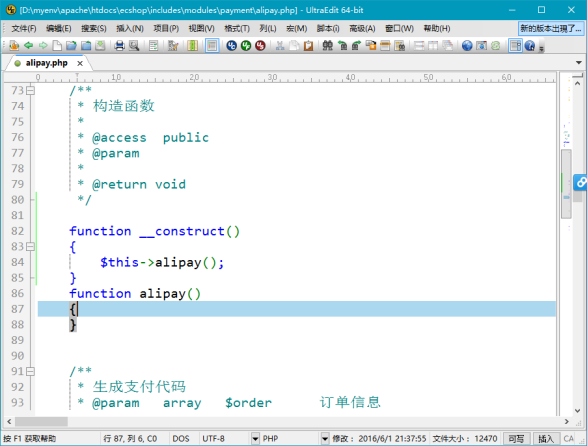Collapse the comment fold at line 91
This screenshot has height=446, width=587.
tap(31, 371)
